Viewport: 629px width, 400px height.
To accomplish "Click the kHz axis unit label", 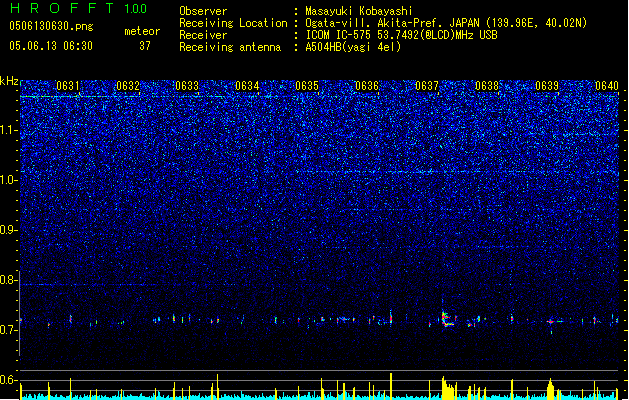I will tap(9, 81).
